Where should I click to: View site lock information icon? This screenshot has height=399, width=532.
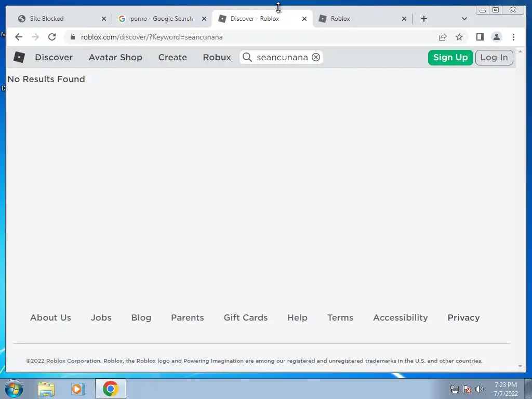click(72, 37)
